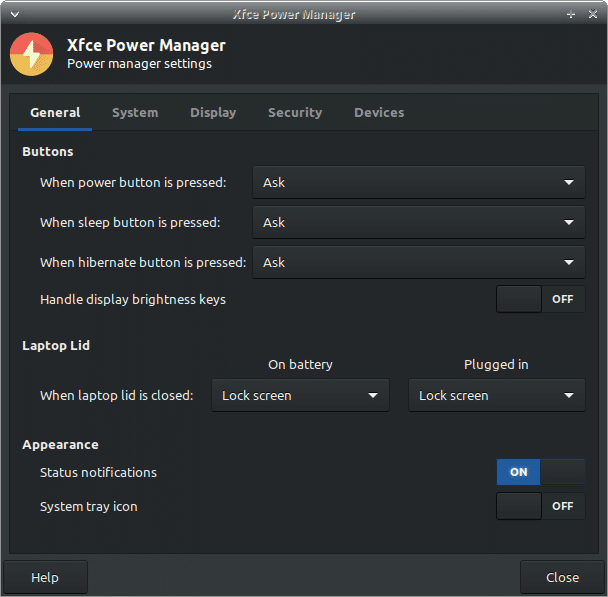Click the 'Handle display brightness keys' label

[x=133, y=300]
